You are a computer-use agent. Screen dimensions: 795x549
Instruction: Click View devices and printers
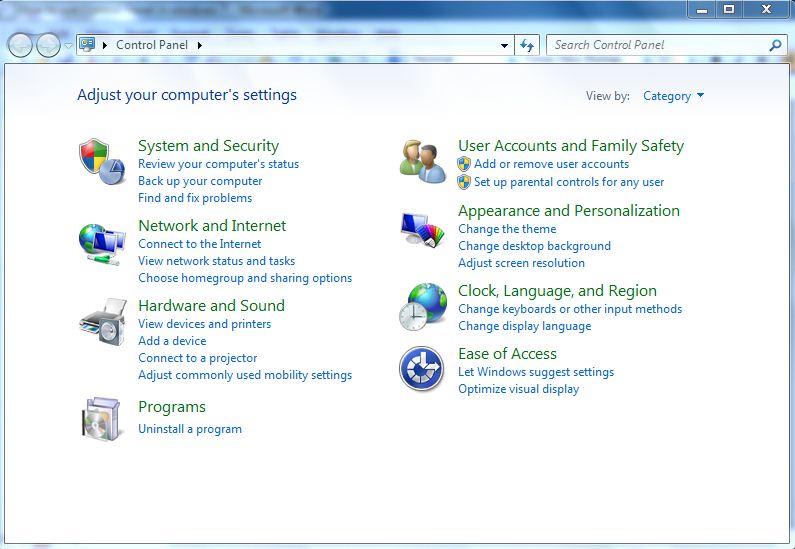(x=204, y=324)
